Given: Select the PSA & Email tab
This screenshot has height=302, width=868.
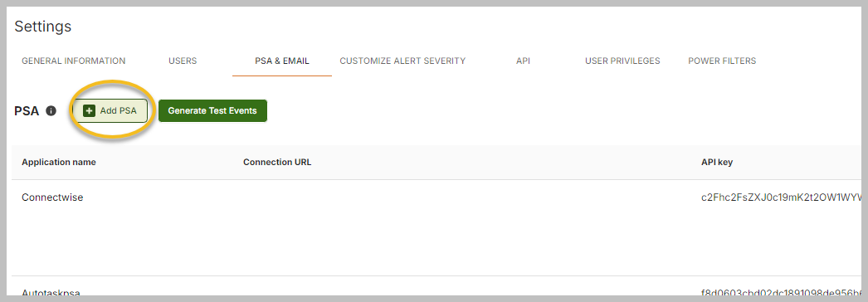Looking at the screenshot, I should click(282, 61).
